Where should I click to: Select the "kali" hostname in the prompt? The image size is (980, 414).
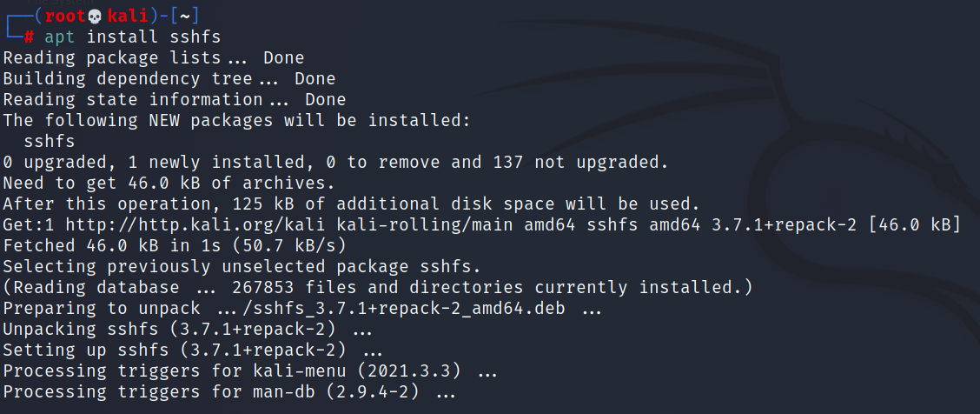[x=128, y=17]
